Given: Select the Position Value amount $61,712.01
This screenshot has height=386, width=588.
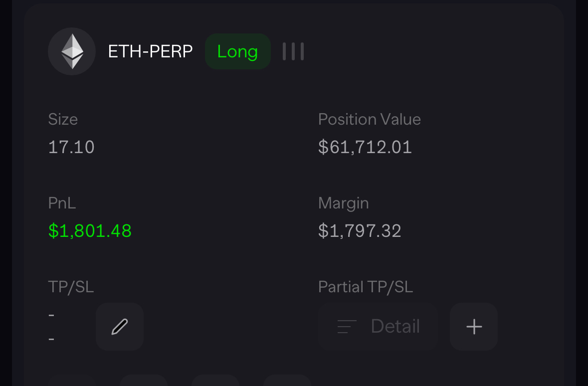Looking at the screenshot, I should coord(365,147).
